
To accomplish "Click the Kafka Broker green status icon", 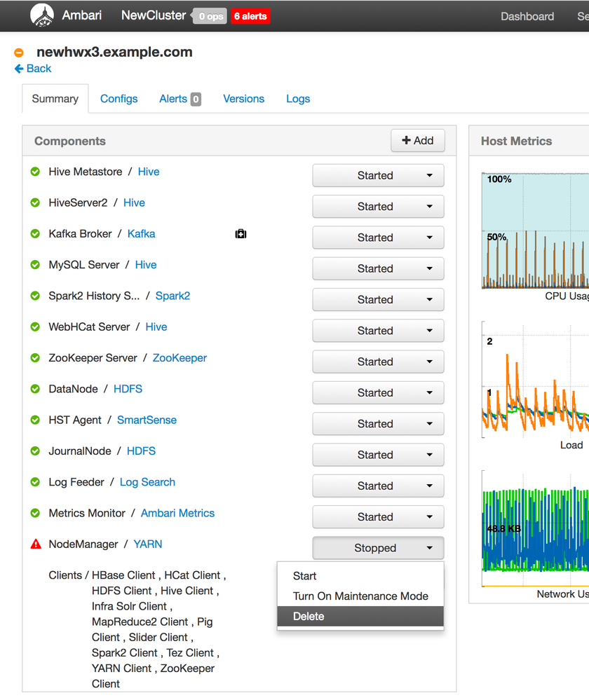I will 35,233.
